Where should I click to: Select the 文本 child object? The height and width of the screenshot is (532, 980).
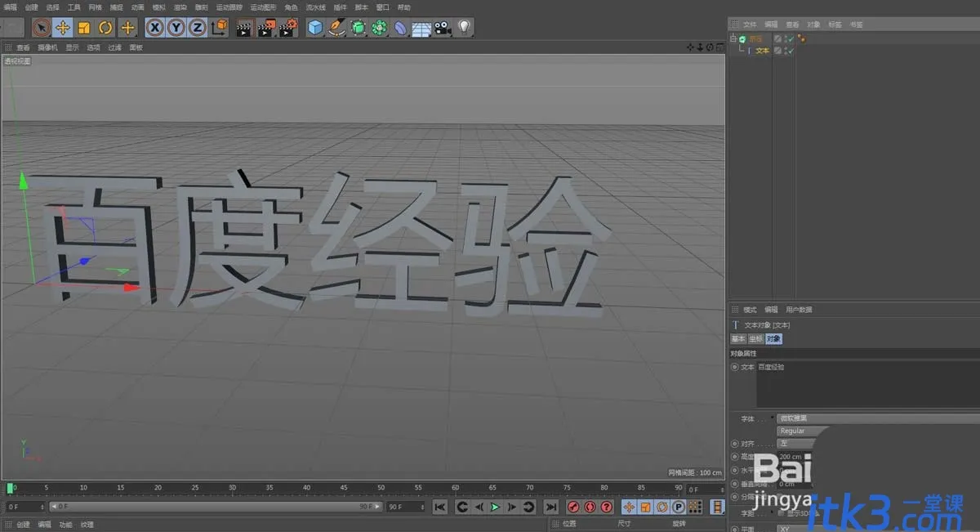pyautogui.click(x=762, y=51)
